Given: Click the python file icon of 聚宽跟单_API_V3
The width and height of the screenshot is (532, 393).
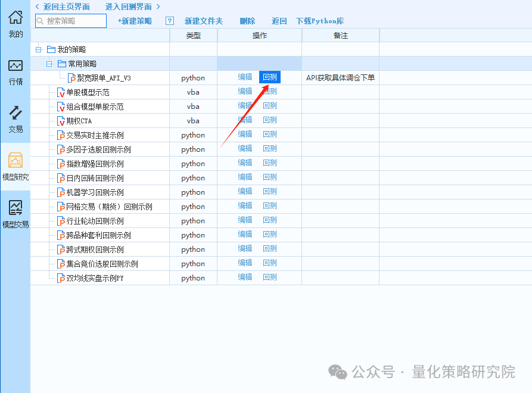Looking at the screenshot, I should [x=71, y=78].
